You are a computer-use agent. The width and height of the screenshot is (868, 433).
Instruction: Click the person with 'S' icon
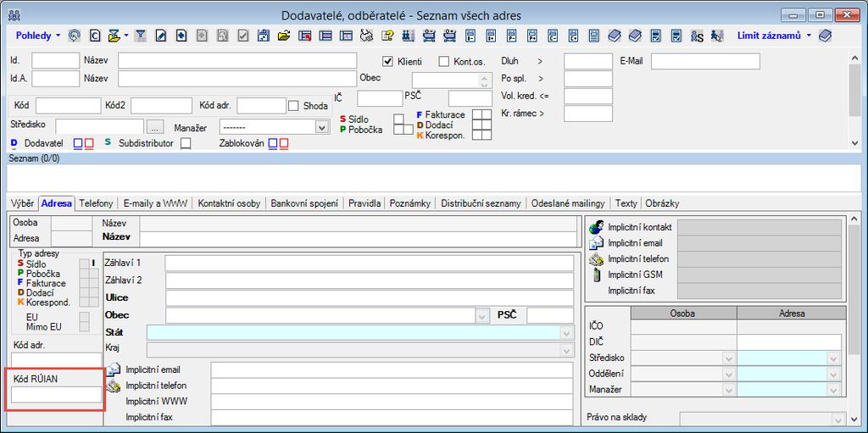coord(697,36)
